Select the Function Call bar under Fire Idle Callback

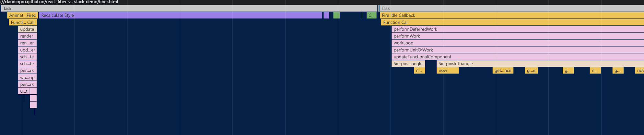(512, 22)
